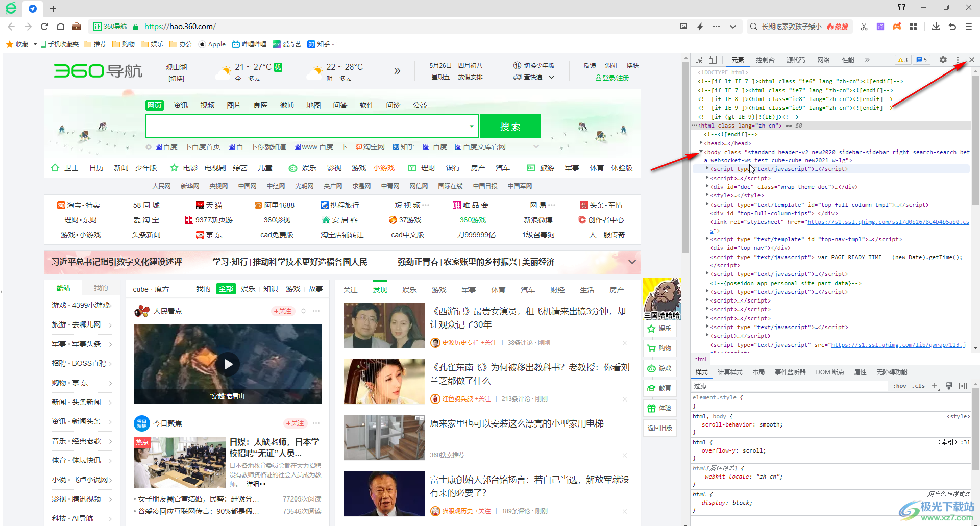Viewport: 980px width, 526px height.
Task: Play the 人民看点 video
Action: 228,364
